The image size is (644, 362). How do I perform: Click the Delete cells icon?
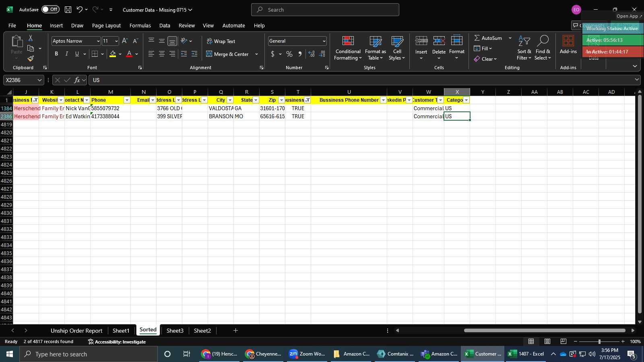(439, 41)
